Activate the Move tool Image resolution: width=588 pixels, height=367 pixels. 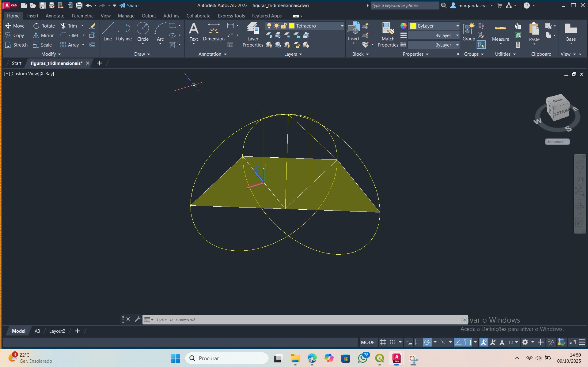(15, 26)
